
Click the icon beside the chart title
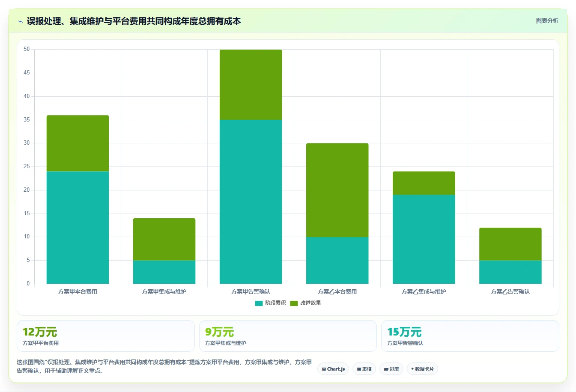tap(20, 21)
